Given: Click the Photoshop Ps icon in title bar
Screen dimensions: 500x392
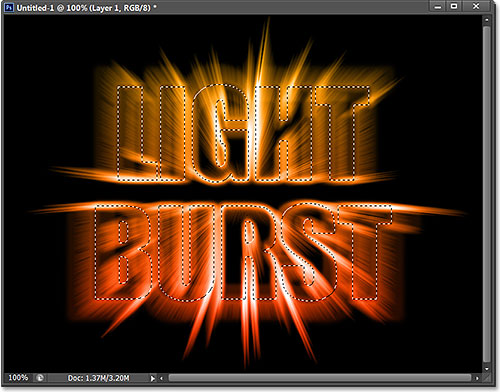Looking at the screenshot, I should [9, 7].
